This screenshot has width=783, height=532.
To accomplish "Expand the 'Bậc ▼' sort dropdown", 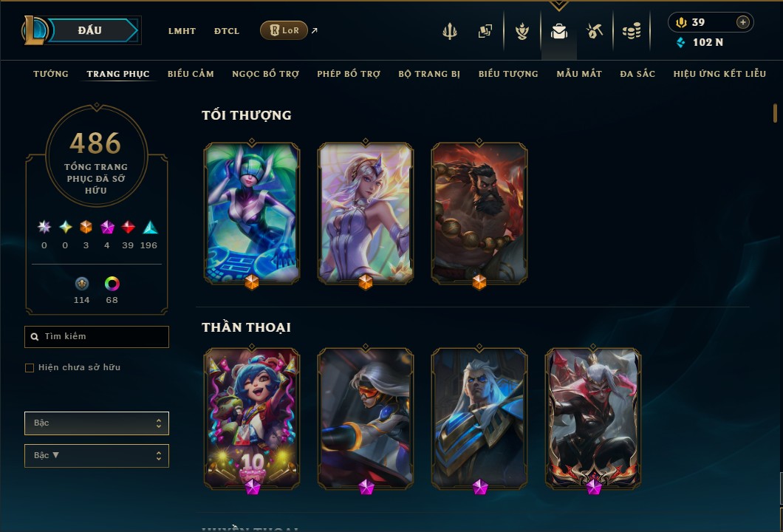I will pos(96,456).
